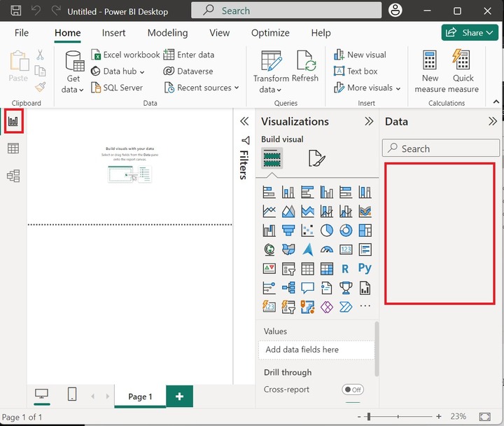The image size is (504, 426).
Task: Click Excel workbook data source
Action: [x=125, y=55]
